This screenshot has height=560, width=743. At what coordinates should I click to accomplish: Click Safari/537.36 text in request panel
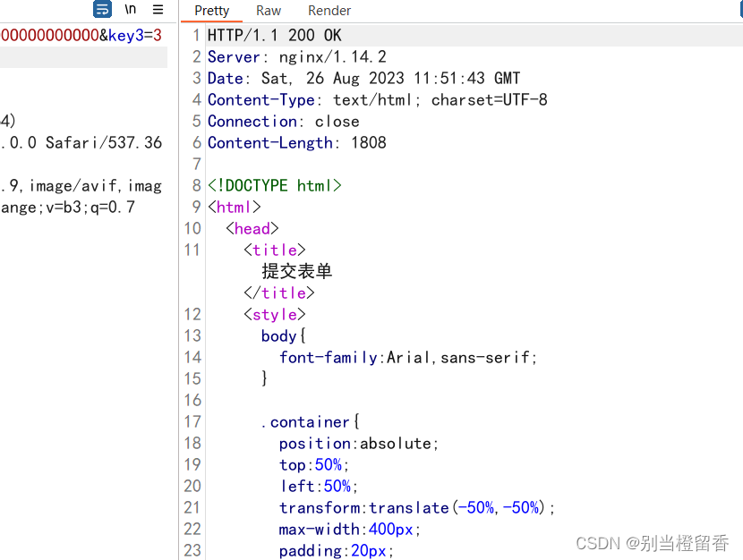pos(104,143)
